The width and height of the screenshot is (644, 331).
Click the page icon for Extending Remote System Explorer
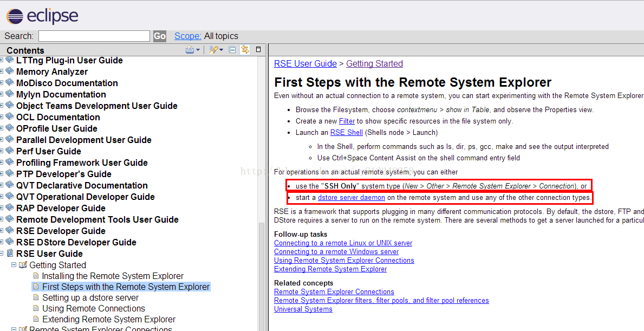36,319
